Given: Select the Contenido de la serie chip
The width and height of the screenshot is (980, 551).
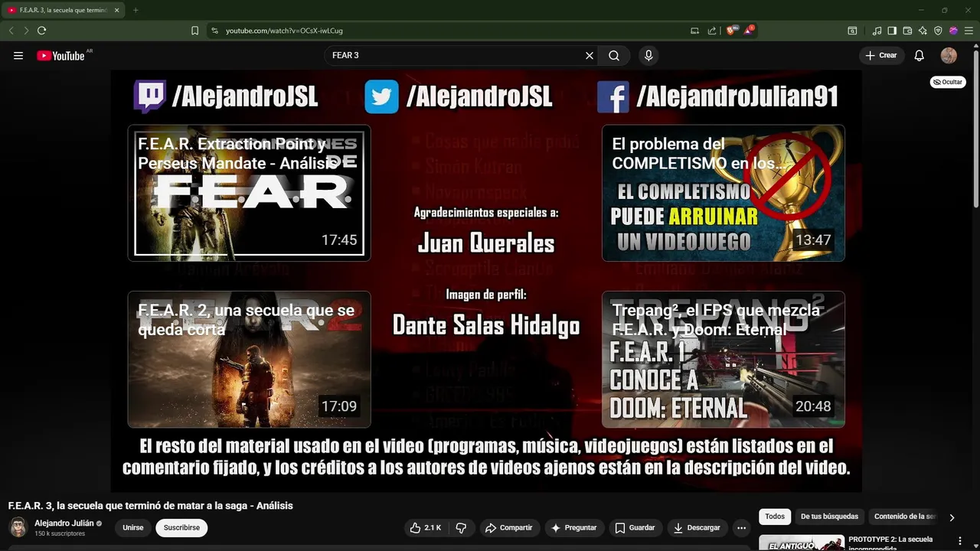Looking at the screenshot, I should (905, 517).
